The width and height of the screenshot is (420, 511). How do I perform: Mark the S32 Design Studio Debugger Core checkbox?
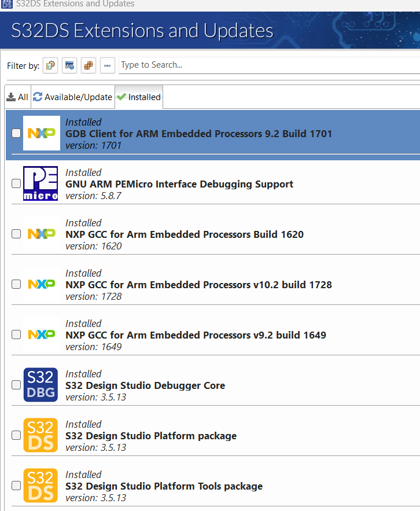click(x=16, y=385)
